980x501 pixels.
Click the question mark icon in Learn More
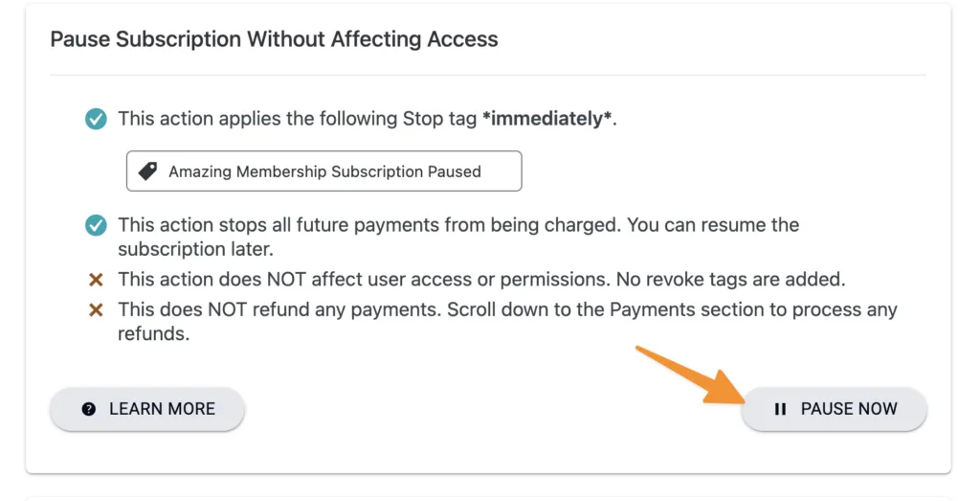tap(89, 409)
